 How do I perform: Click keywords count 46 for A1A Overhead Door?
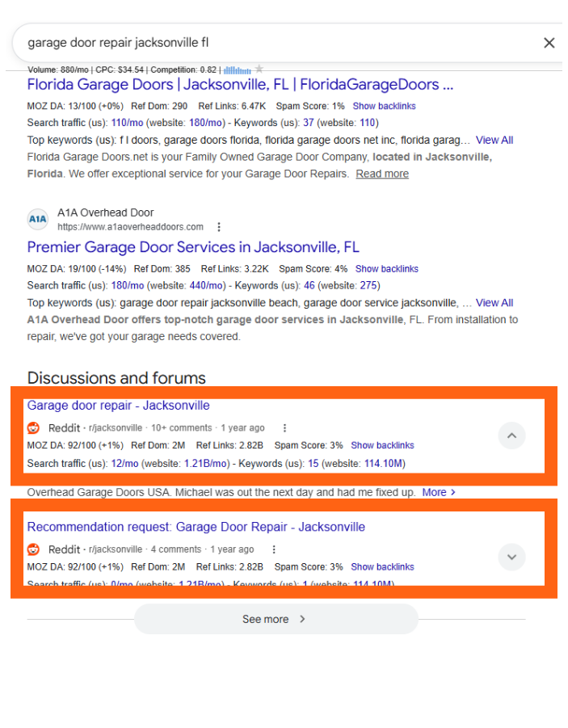(309, 285)
